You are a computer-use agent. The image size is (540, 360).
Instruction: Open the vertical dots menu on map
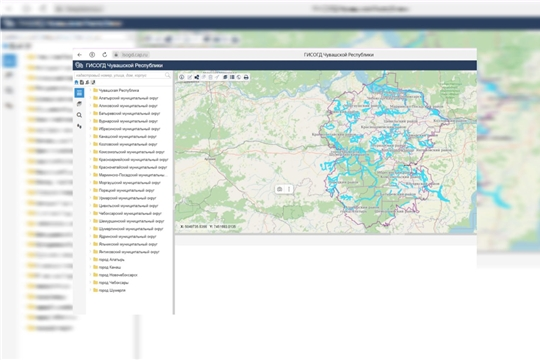point(289,189)
